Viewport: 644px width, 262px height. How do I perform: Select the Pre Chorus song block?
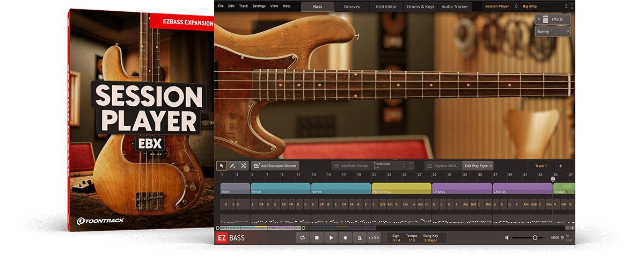click(401, 189)
